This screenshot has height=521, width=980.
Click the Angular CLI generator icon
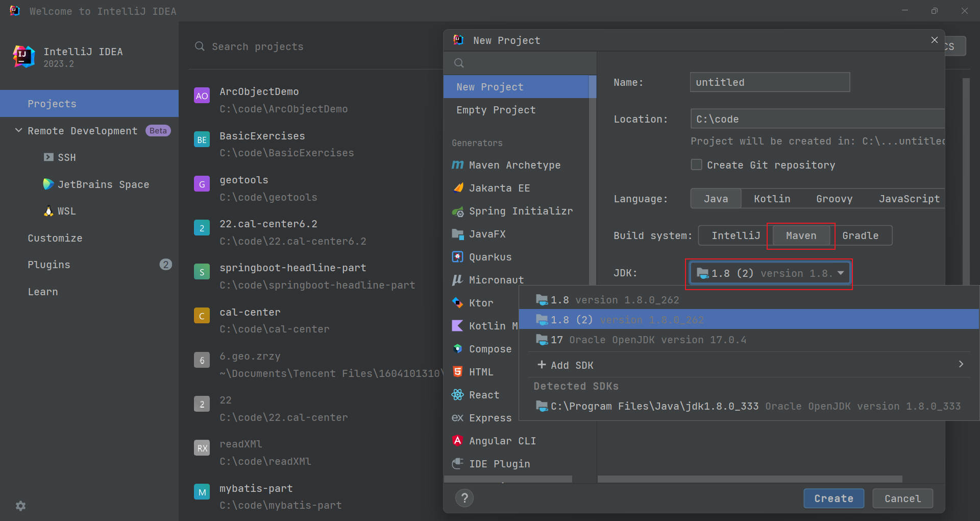(458, 441)
